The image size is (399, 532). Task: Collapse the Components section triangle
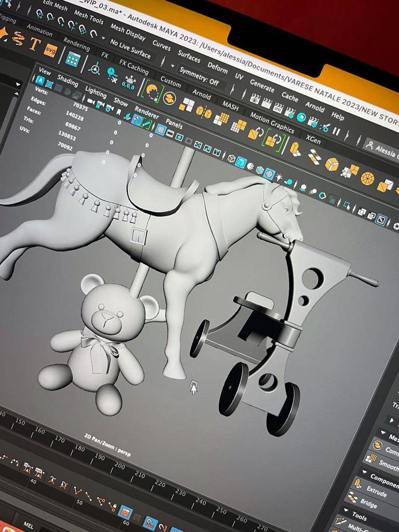[365, 472]
